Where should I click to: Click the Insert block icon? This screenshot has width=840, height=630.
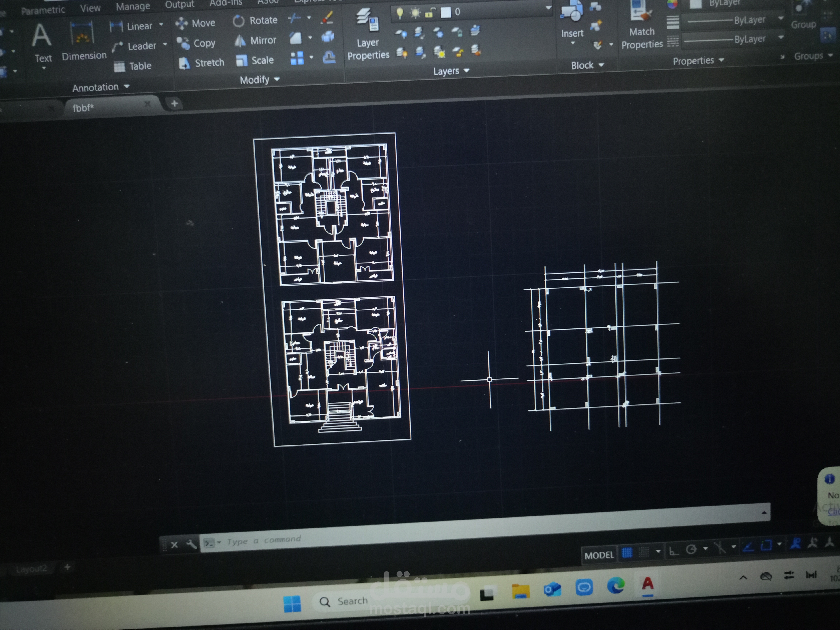coord(572,11)
